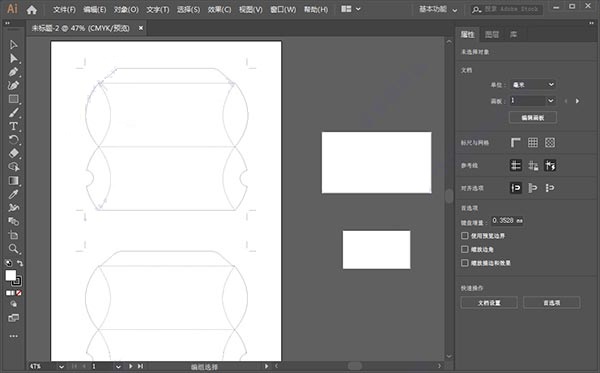Change screen mode icon
The image size is (600, 373).
(13, 318)
